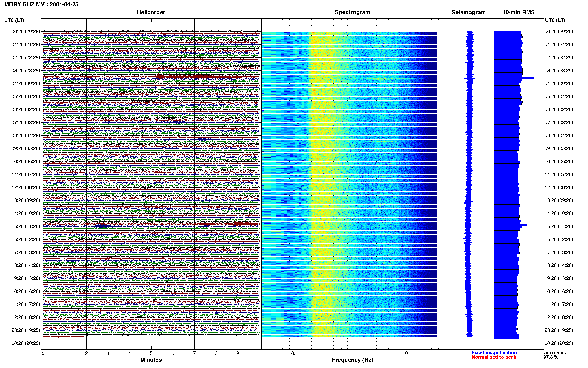Click '21:28 (17:28)' label beside the Helicorder
The image size is (588, 368).
pyautogui.click(x=26, y=304)
